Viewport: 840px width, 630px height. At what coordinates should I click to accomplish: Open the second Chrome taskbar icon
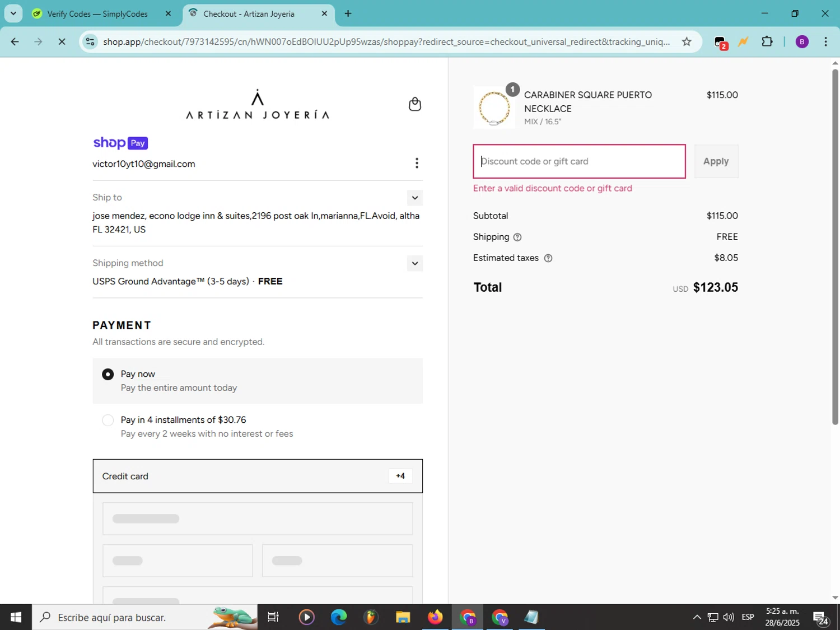pyautogui.click(x=499, y=617)
